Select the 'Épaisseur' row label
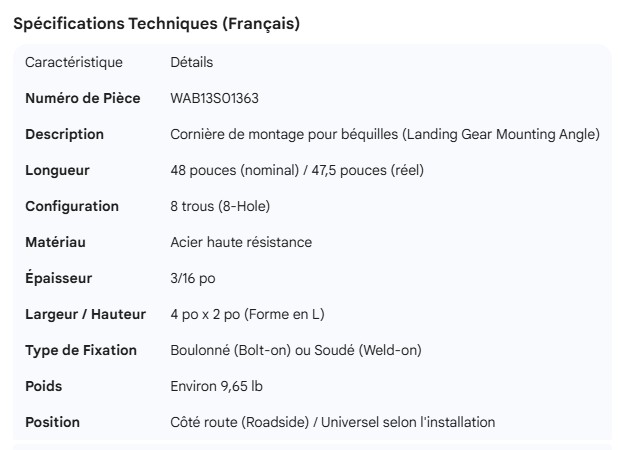The width and height of the screenshot is (623, 450). [x=58, y=278]
